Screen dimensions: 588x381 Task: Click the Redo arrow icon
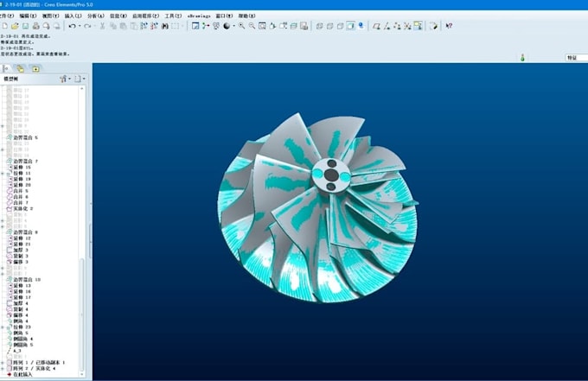(87, 26)
